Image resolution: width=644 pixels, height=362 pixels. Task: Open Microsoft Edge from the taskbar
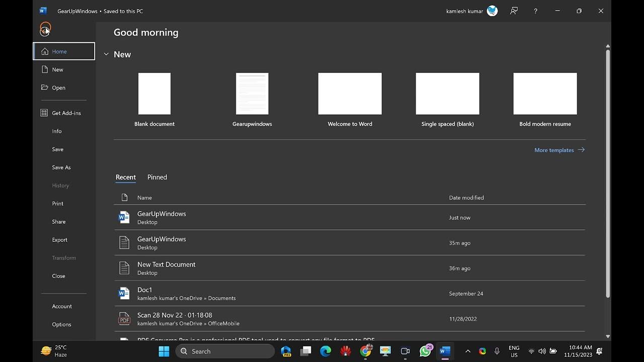[326, 351]
